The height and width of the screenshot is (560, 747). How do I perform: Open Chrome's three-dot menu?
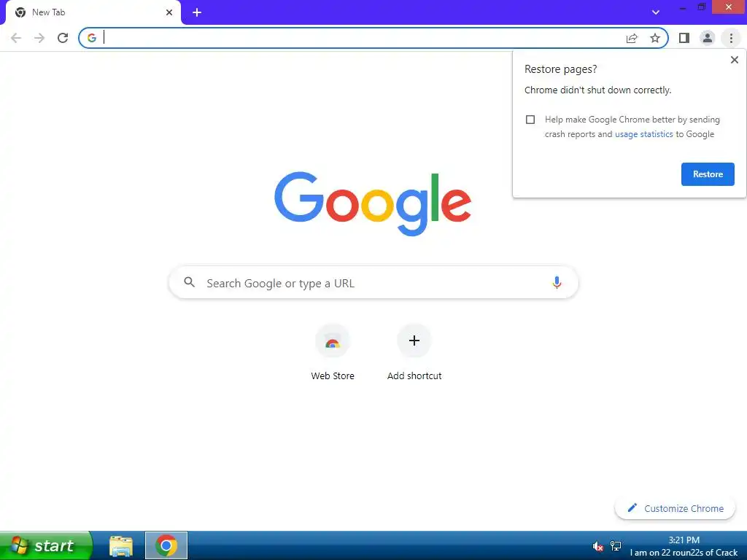[x=731, y=38]
